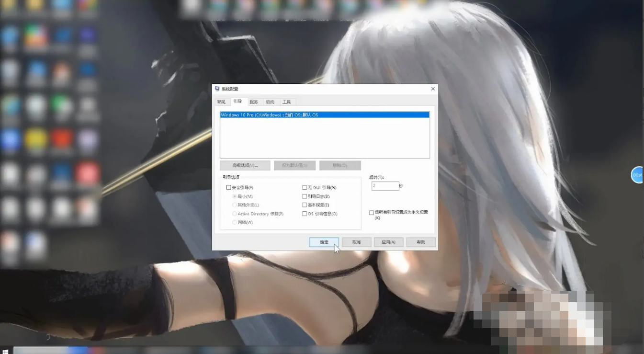Click the blue floating circle at screen edge
The image size is (644, 354).
[637, 175]
